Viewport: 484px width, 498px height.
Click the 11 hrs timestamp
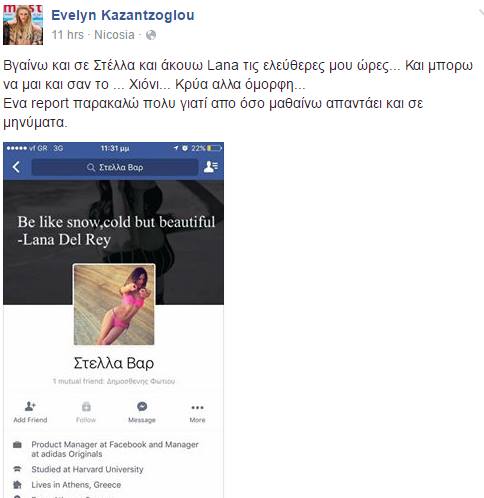pos(68,35)
